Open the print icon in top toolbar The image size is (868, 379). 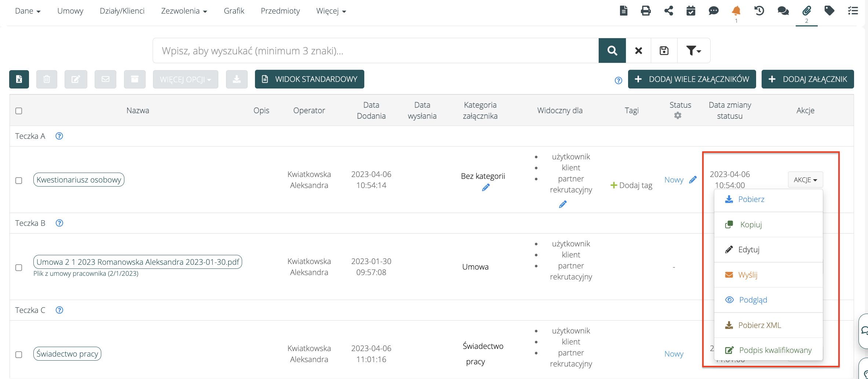[646, 11]
